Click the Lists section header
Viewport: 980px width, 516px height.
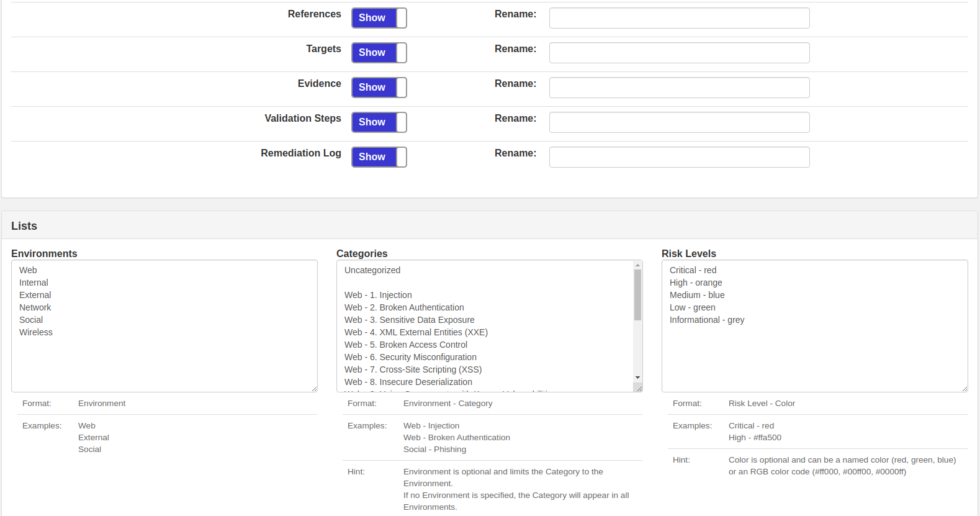(490, 225)
